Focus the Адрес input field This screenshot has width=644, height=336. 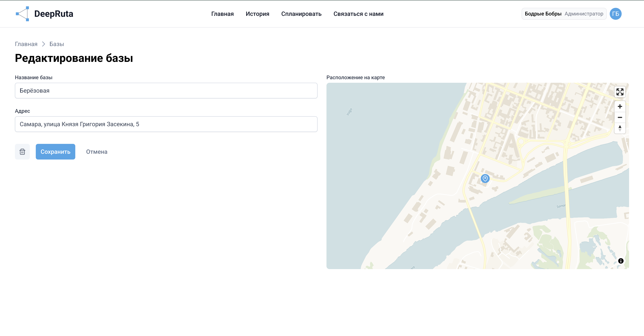point(166,124)
